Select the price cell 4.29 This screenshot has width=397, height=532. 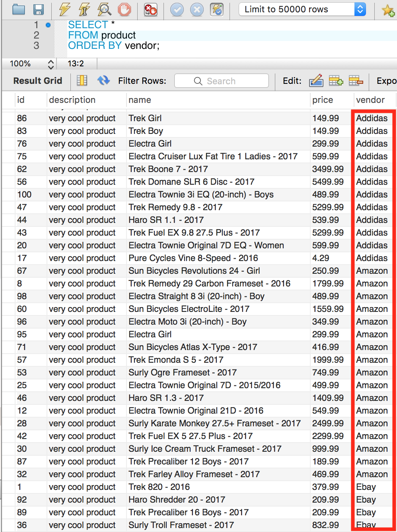pyautogui.click(x=332, y=258)
